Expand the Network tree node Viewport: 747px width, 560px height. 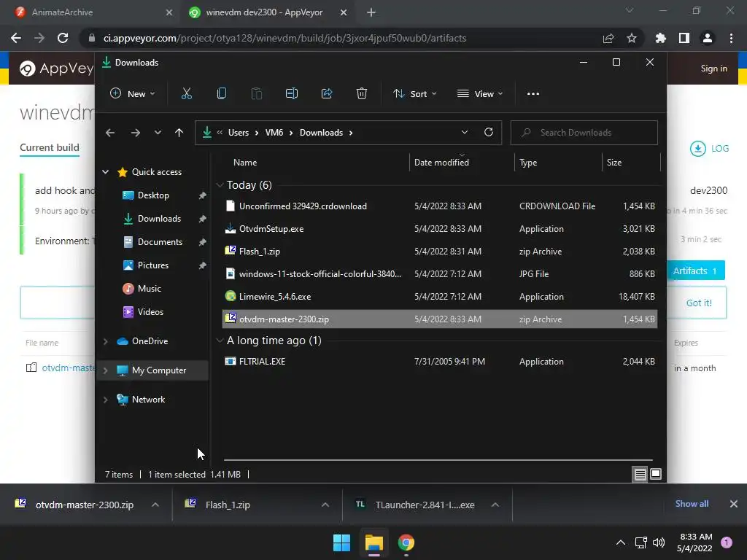(x=106, y=400)
